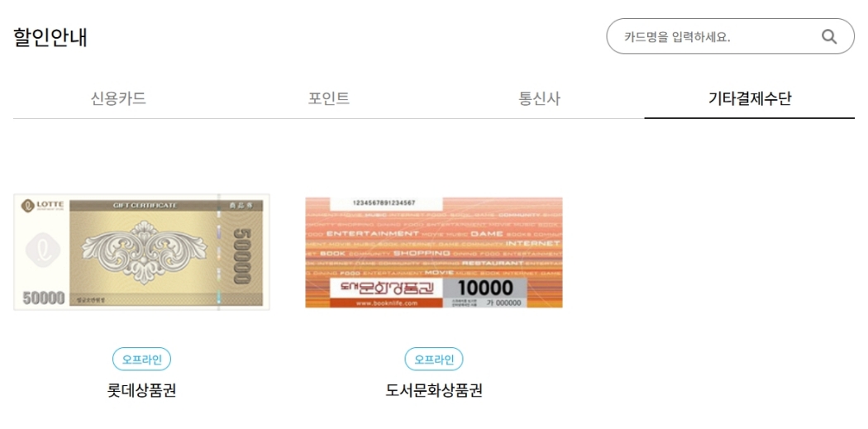The width and height of the screenshot is (868, 429).
Task: Click the 10000 denomination on the book voucher
Action: click(x=485, y=288)
